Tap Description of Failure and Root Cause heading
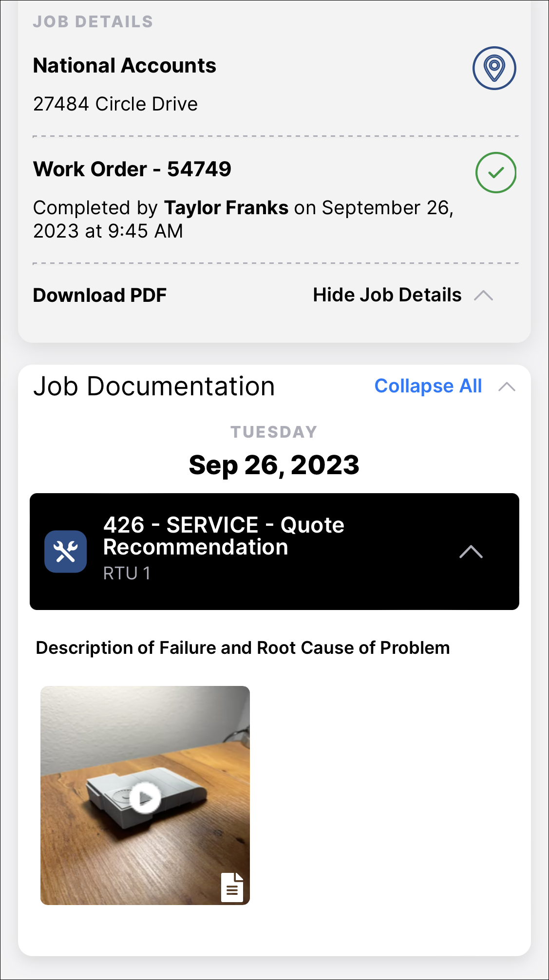Viewport: 549px width, 980px height. pos(243,648)
